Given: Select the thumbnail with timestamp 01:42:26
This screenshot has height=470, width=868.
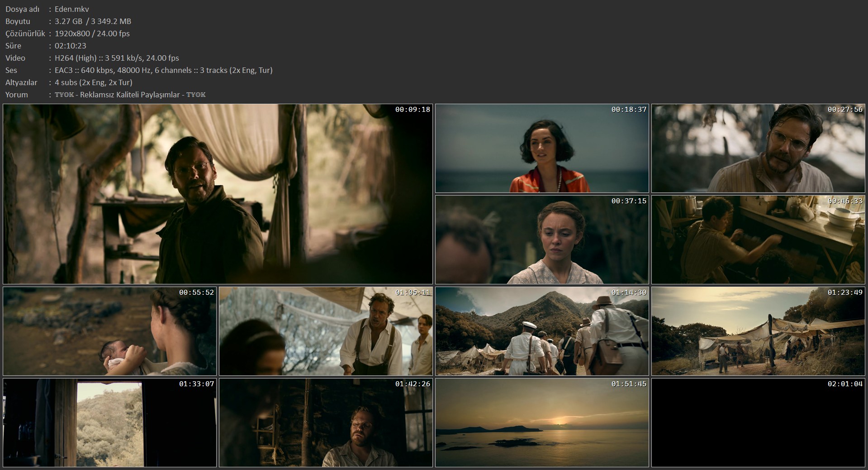Looking at the screenshot, I should pos(326,422).
